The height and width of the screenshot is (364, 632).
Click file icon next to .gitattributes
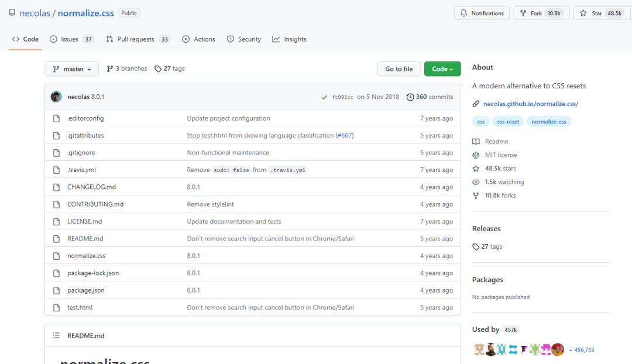coord(56,135)
